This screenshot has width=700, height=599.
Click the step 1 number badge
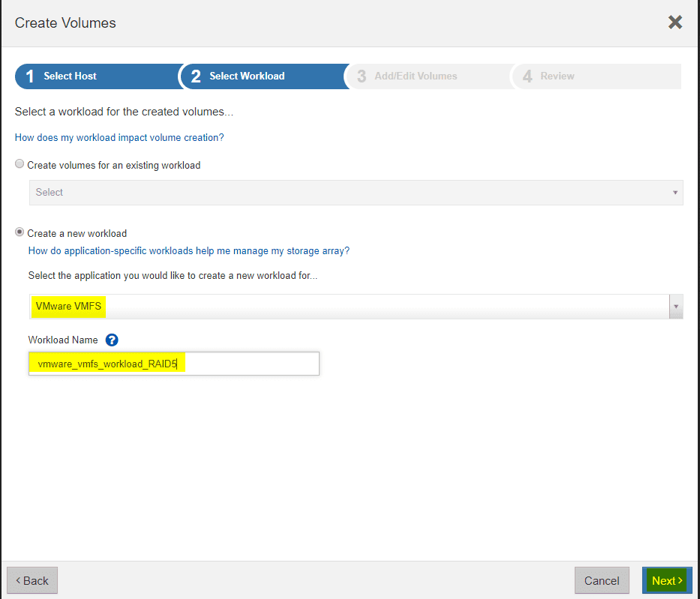(28, 76)
